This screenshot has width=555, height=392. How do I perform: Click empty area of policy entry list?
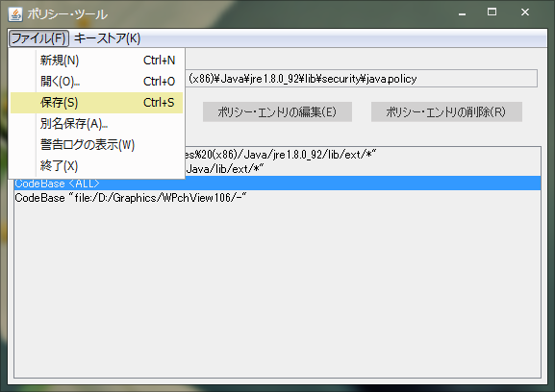click(x=277, y=290)
